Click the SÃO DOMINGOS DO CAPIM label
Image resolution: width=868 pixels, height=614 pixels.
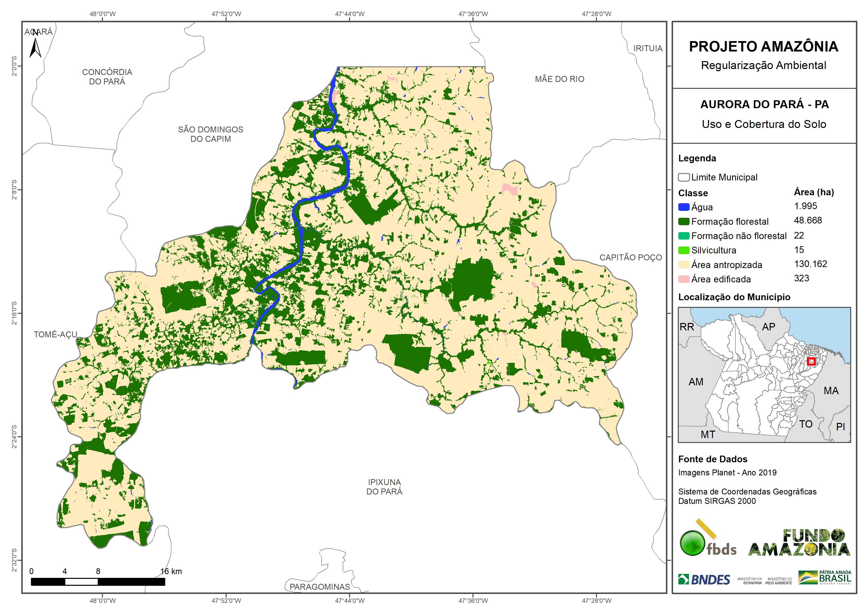pyautogui.click(x=211, y=134)
